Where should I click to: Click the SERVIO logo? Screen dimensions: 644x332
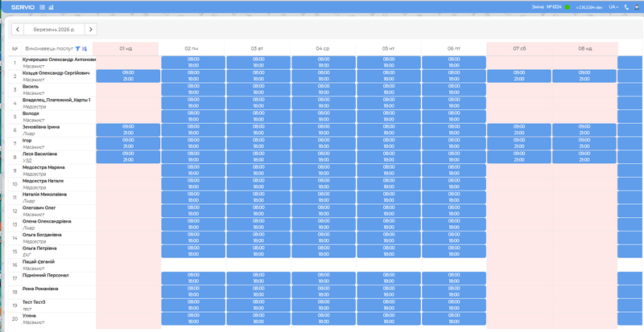[x=17, y=6]
